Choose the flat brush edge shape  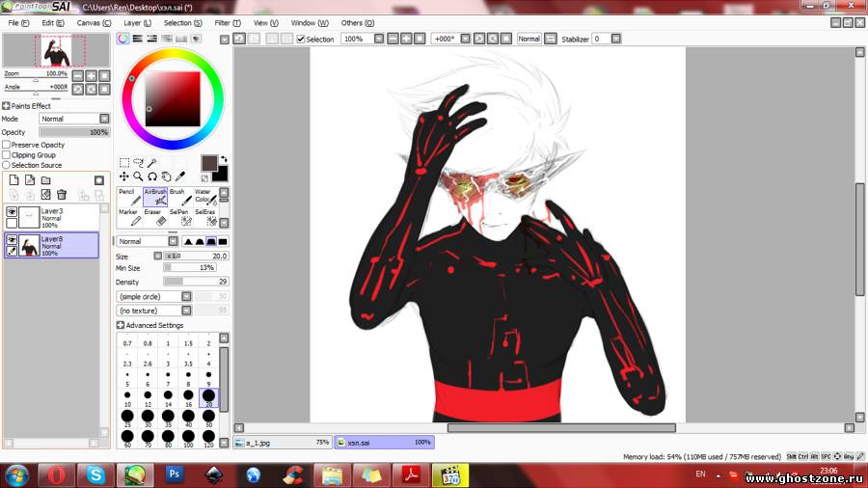point(223,241)
